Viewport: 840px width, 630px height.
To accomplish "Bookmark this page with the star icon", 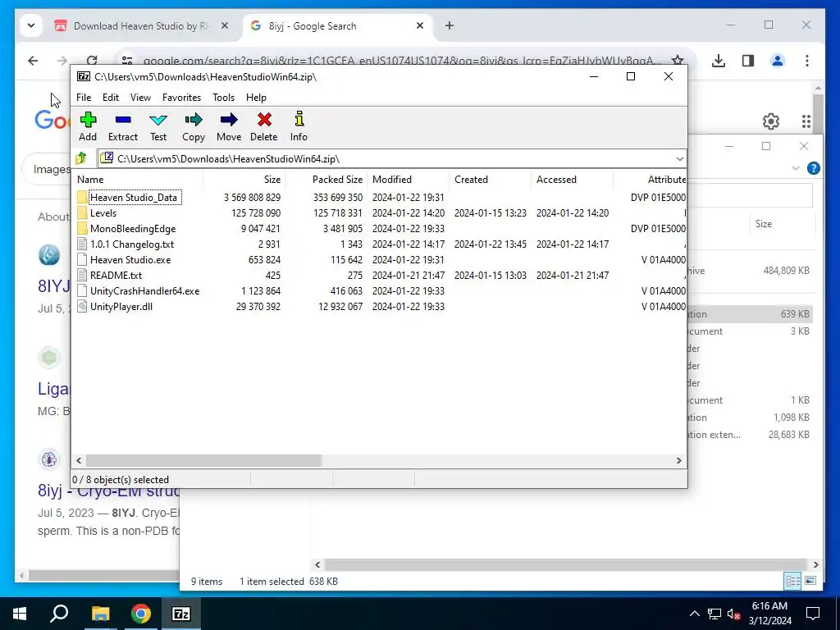I will click(678, 61).
